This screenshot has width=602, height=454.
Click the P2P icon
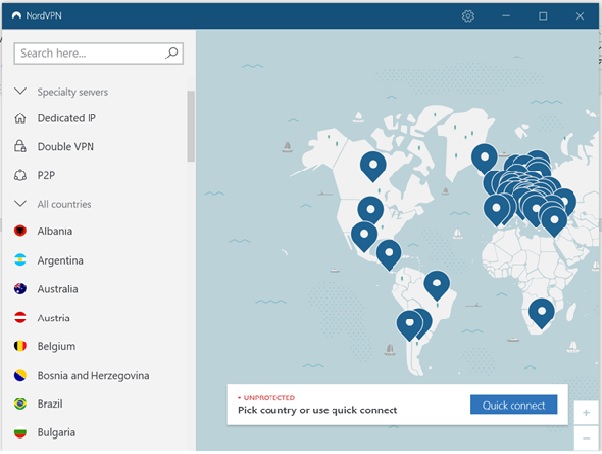[20, 175]
